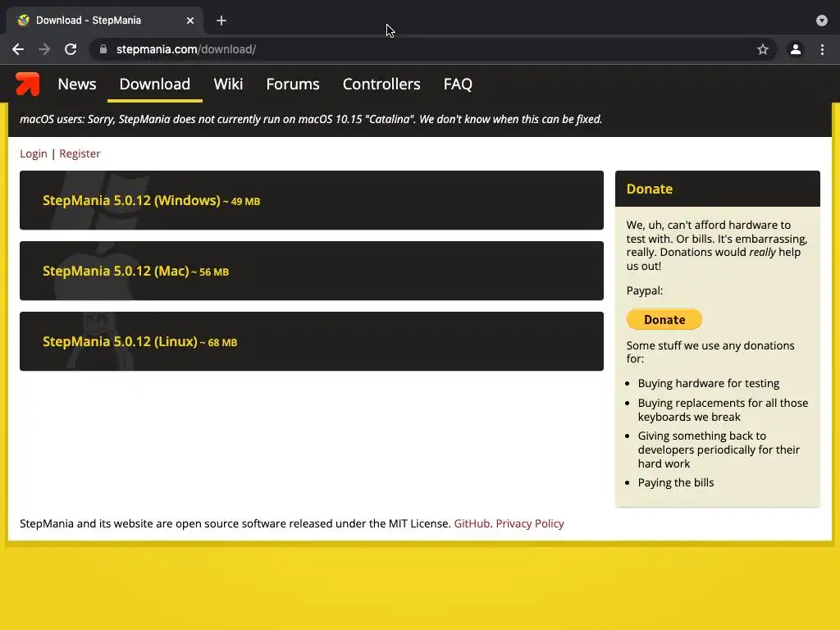Click the padlock site info icon
840x630 pixels.
point(103,49)
